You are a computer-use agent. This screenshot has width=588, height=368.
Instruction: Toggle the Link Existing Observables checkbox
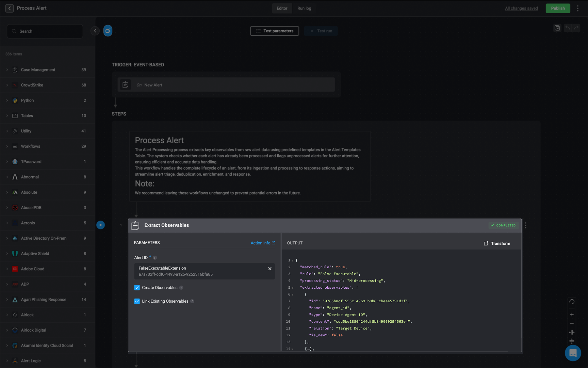137,301
